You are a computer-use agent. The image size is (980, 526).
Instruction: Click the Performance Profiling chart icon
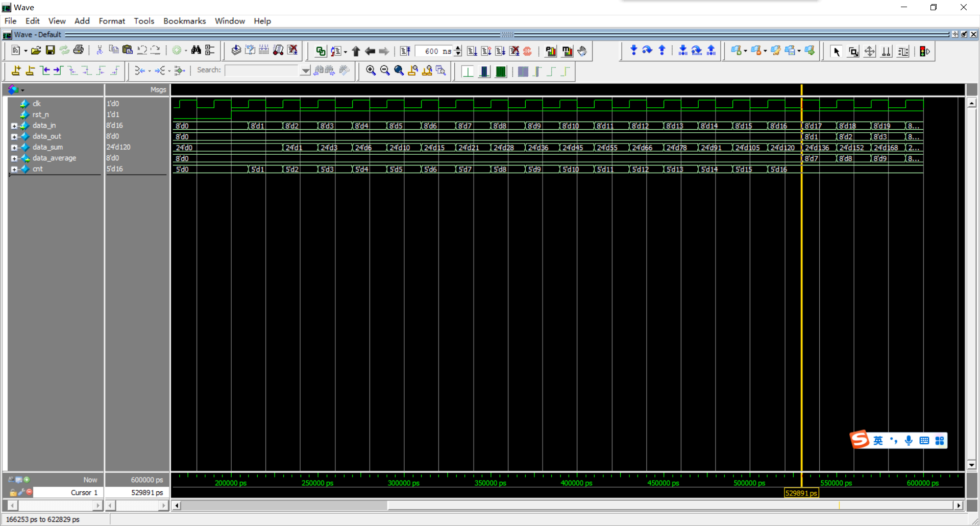(551, 51)
